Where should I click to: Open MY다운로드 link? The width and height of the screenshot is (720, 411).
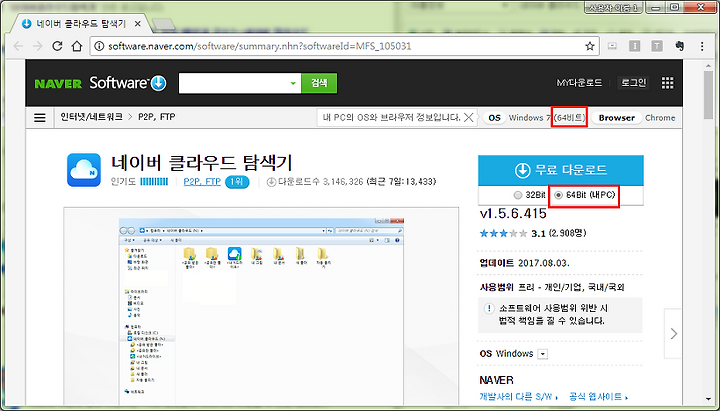pos(579,83)
